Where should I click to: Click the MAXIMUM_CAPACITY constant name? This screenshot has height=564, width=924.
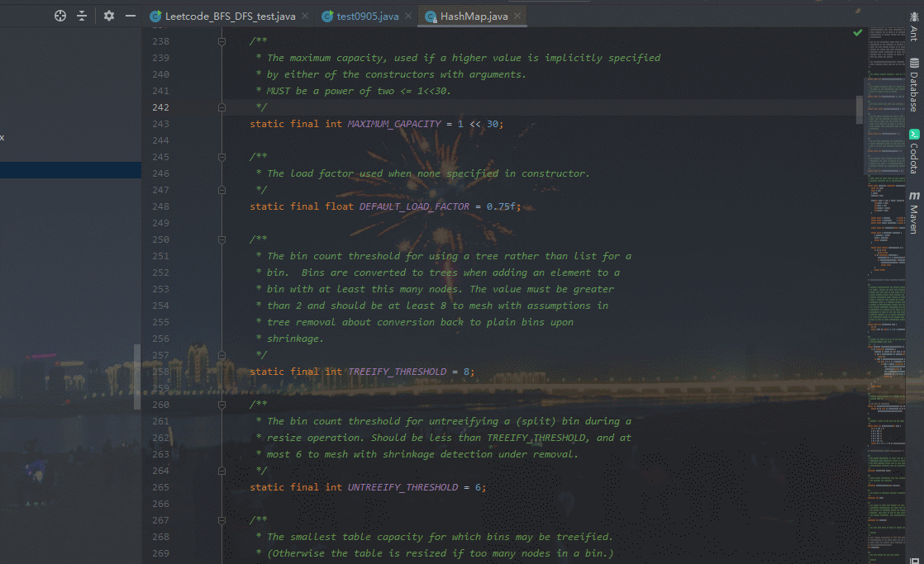393,124
